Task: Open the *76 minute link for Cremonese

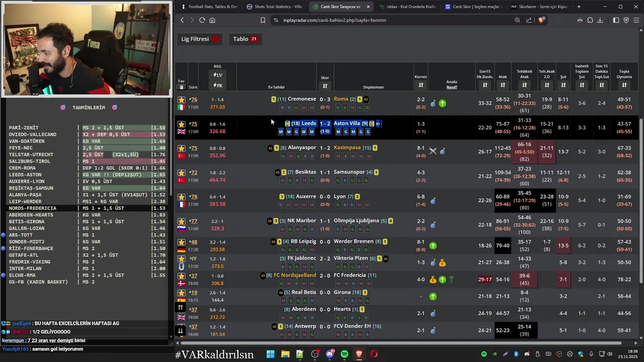Action: (x=193, y=100)
